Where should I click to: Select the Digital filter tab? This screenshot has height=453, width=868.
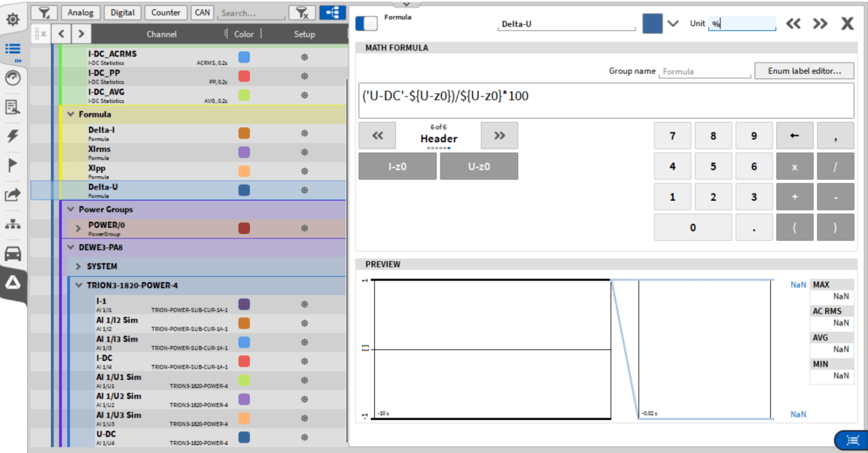(123, 13)
